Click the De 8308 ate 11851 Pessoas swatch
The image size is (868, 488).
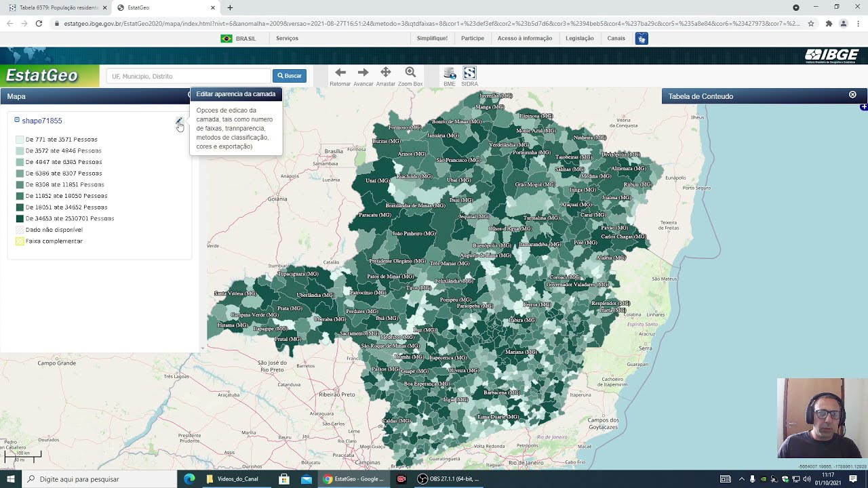click(20, 184)
